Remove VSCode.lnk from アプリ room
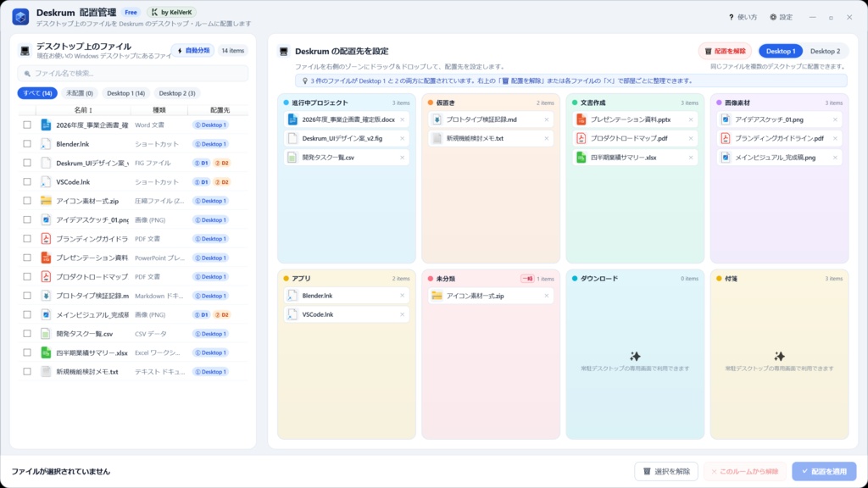The height and width of the screenshot is (488, 868). 403,314
